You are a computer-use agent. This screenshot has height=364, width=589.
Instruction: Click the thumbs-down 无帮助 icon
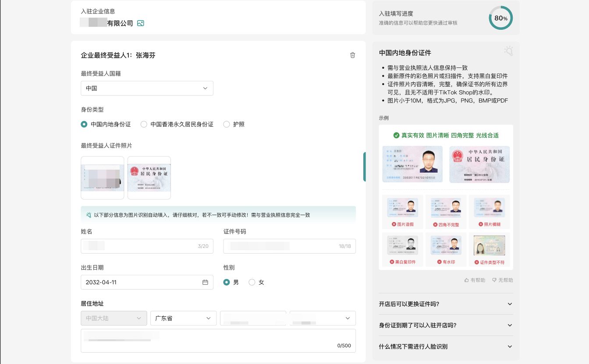[494, 280]
